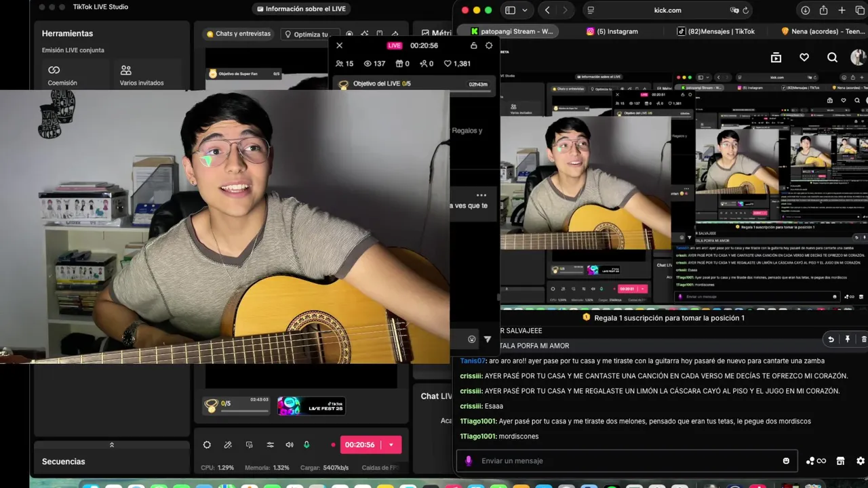
Task: Open Safari downloads
Action: click(x=805, y=10)
